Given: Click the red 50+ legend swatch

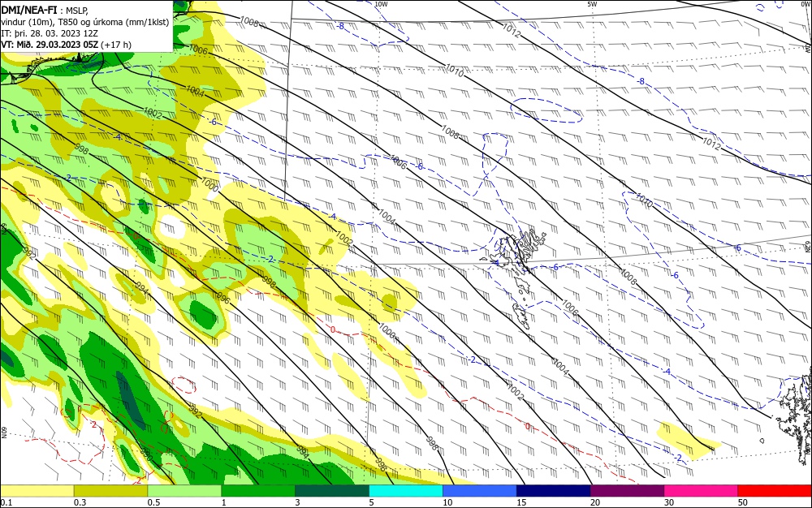Looking at the screenshot, I should [775, 491].
